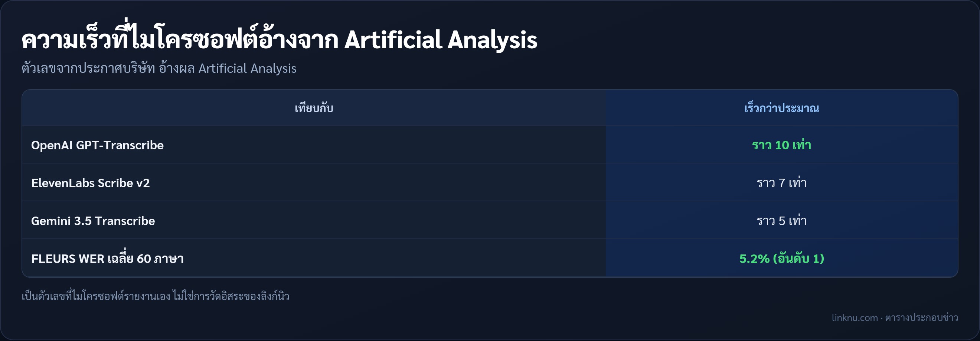Click Artificial Analysis in the subtitle

point(247,68)
